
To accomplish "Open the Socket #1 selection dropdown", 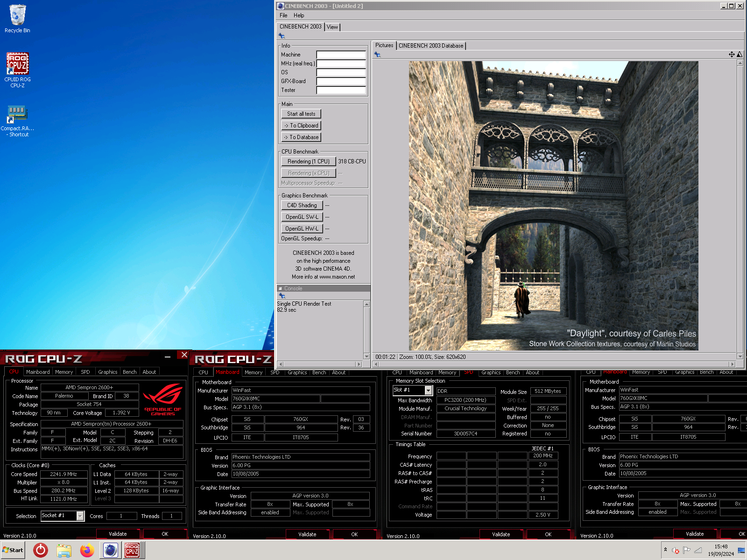I will (80, 516).
